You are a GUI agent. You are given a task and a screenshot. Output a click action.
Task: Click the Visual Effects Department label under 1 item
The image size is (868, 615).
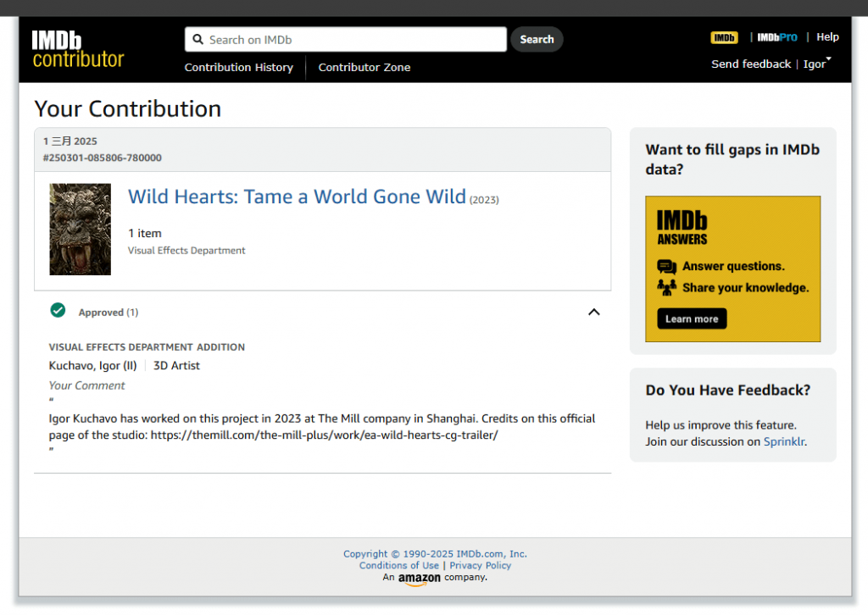(186, 251)
